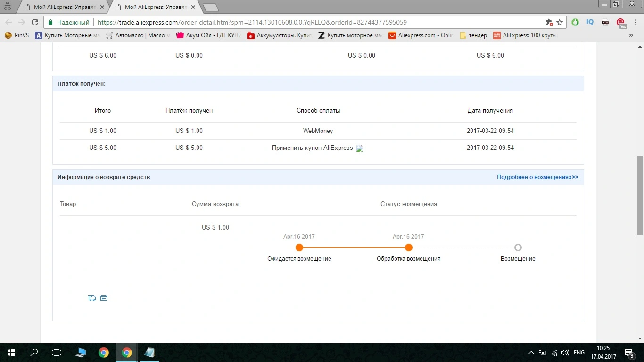Open the Акум Ойл bookmark
The image size is (644, 362).
tap(208, 35)
